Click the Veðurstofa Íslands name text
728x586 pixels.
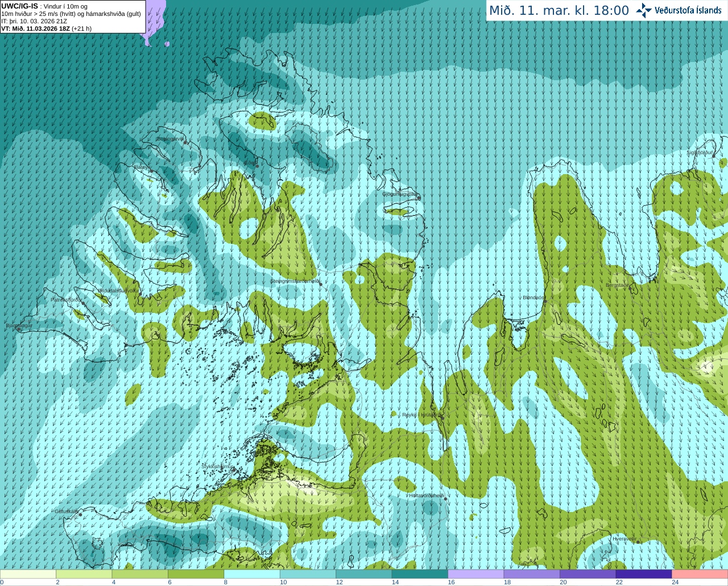click(x=688, y=10)
